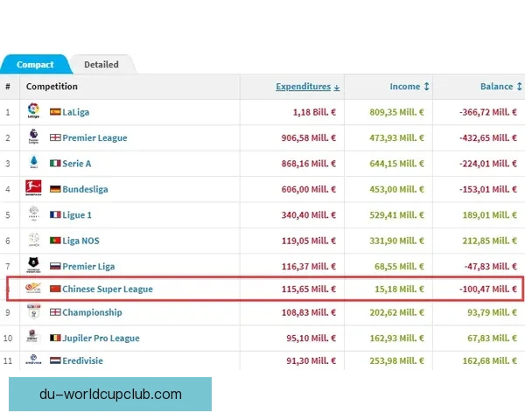This screenshot has width=525, height=420.
Task: Sort by the Balance column header
Action: click(x=496, y=87)
